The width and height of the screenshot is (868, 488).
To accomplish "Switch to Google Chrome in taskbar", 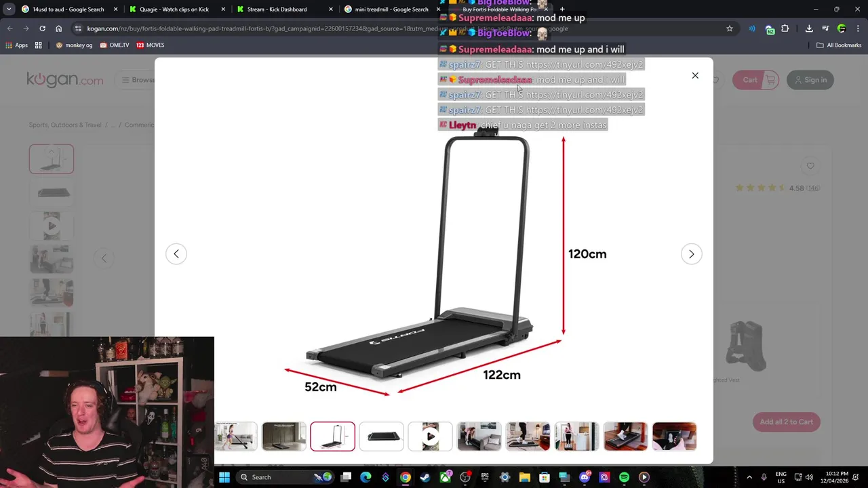I will (x=405, y=477).
